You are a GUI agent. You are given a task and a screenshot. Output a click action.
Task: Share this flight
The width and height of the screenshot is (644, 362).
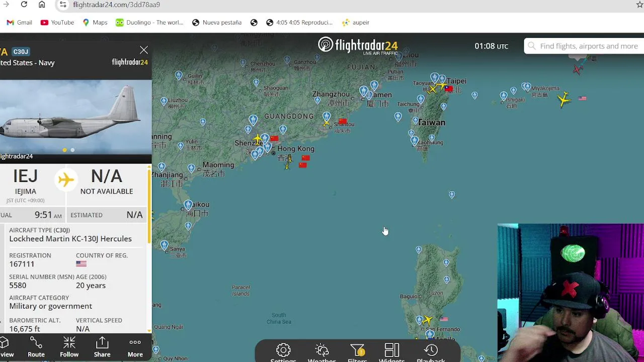click(x=102, y=347)
